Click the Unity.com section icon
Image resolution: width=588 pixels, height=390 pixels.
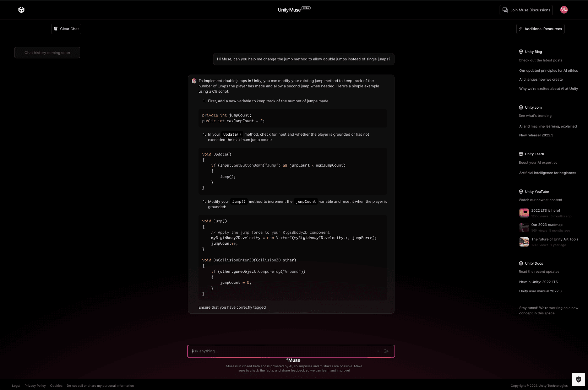(x=521, y=108)
